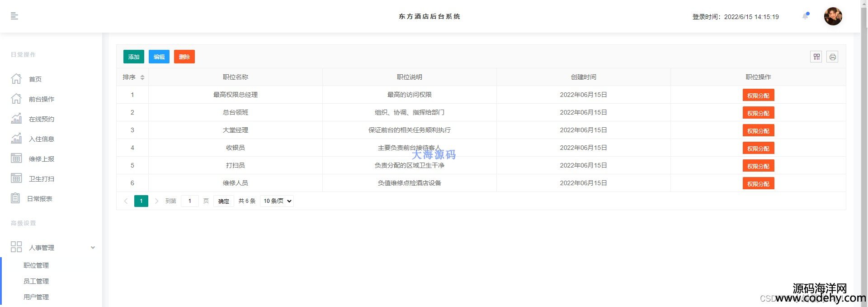The image size is (868, 307).
Task: Click 权限分配 for 总台领班
Action: point(758,113)
